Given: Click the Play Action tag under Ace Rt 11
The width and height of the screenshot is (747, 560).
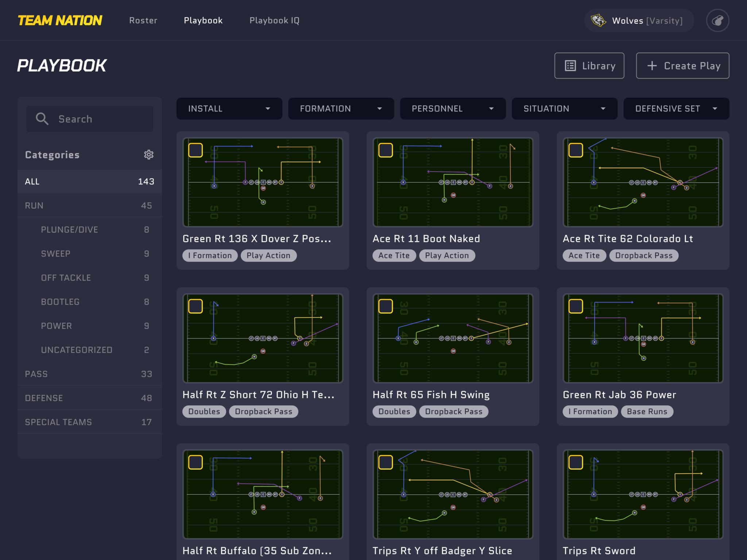Looking at the screenshot, I should pyautogui.click(x=447, y=255).
